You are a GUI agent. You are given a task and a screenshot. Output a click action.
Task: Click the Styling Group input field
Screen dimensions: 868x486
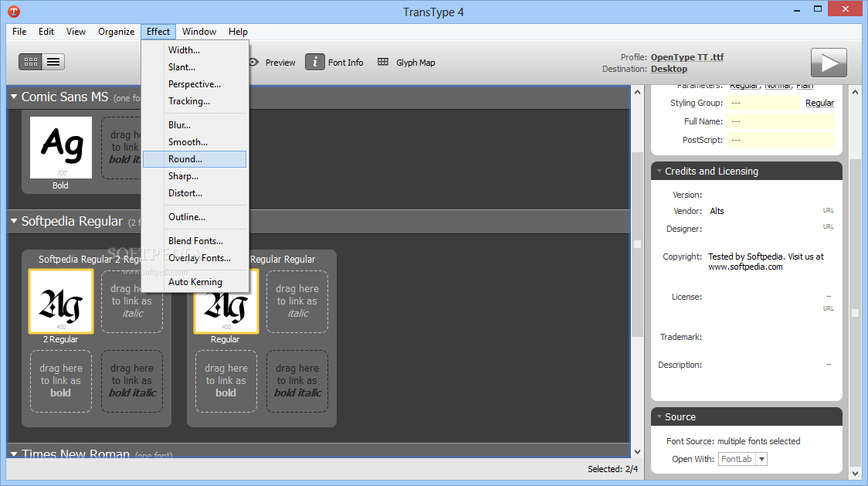(763, 103)
